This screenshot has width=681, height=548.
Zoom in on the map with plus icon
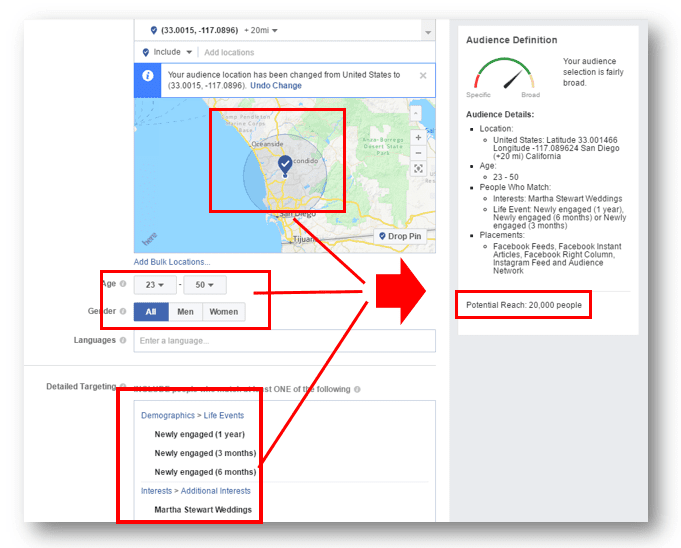(418, 138)
